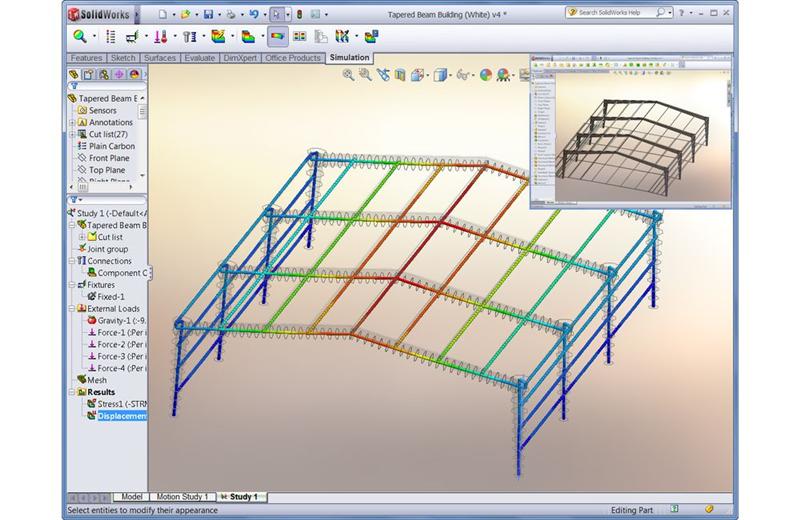Open the Hide/Show Items glasses dropdown
Image resolution: width=800 pixels, height=520 pixels.
pos(464,74)
